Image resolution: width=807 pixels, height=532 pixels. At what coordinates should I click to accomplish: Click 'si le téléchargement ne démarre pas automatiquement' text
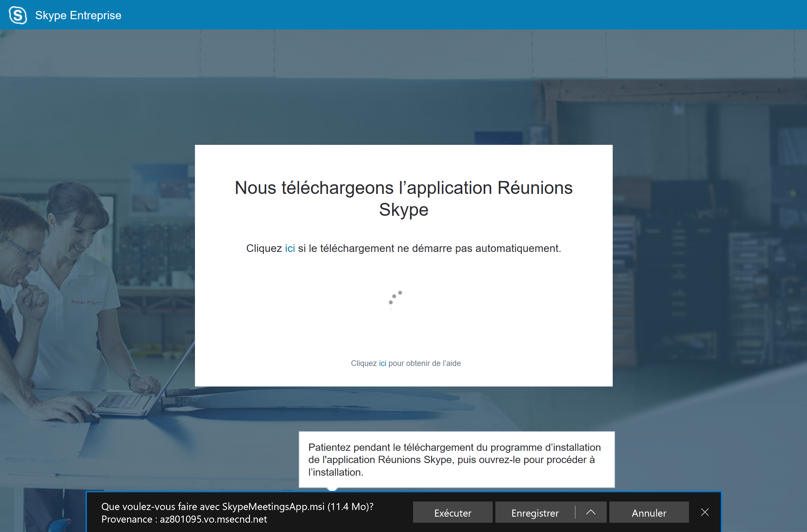429,248
